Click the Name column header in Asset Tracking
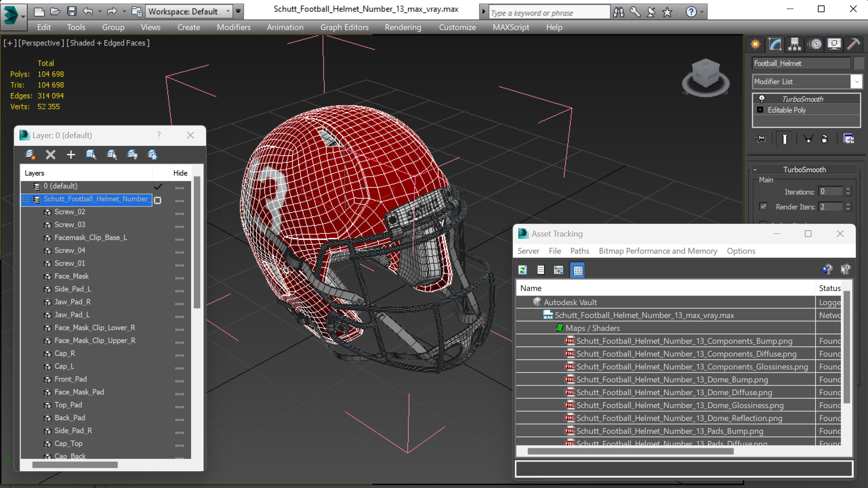 (x=665, y=288)
